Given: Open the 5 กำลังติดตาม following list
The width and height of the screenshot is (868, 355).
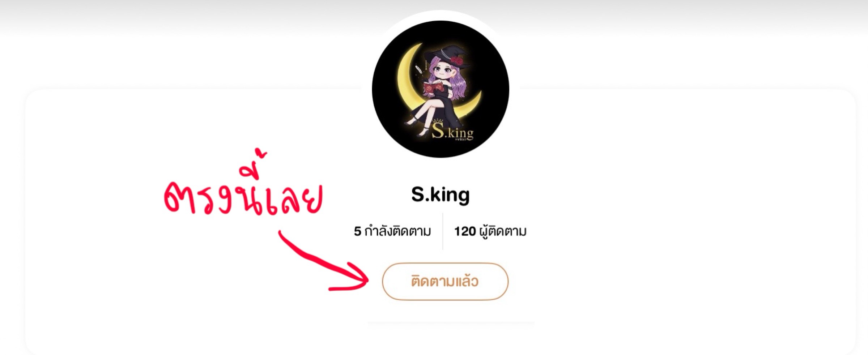Looking at the screenshot, I should point(392,231).
